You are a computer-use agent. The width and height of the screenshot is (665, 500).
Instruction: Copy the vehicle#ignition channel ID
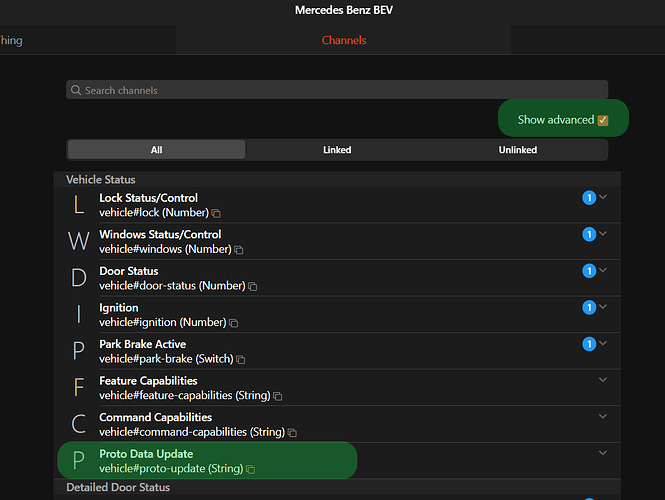click(x=234, y=323)
